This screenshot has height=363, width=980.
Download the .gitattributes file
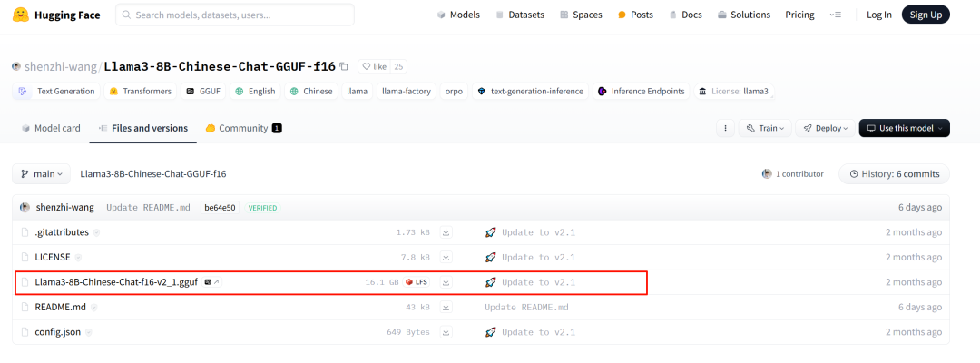coord(446,232)
